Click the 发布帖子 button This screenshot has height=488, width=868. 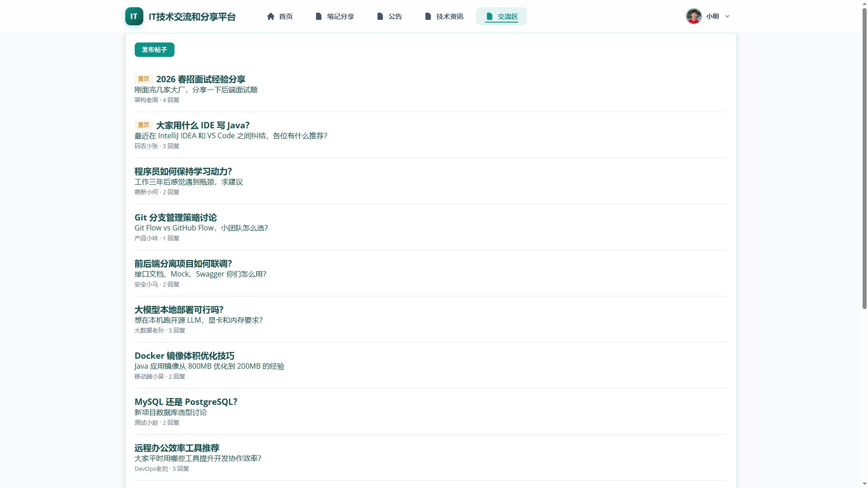[154, 50]
